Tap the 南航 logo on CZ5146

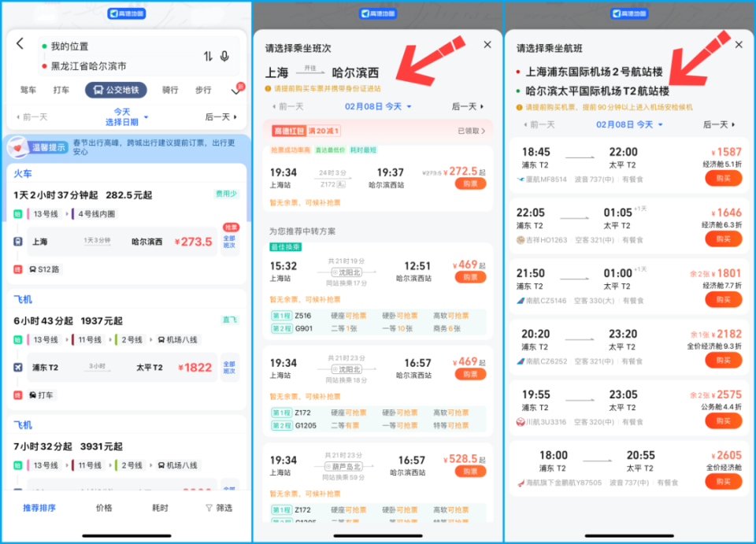coord(521,301)
